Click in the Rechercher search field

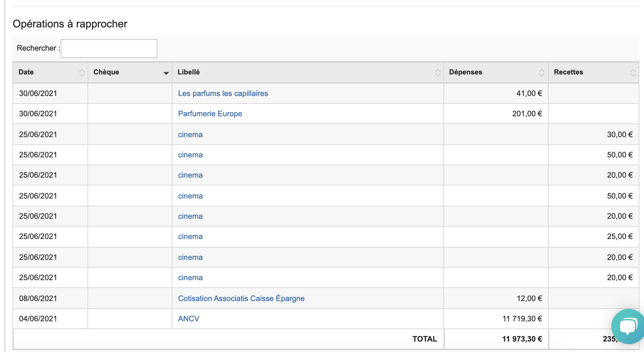[x=109, y=49]
